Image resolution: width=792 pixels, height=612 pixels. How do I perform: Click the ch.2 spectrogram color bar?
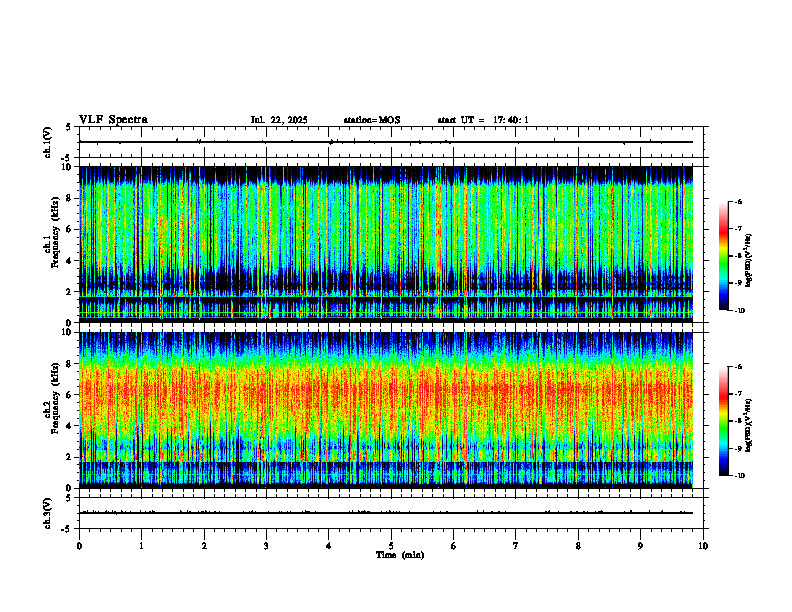pos(723,421)
